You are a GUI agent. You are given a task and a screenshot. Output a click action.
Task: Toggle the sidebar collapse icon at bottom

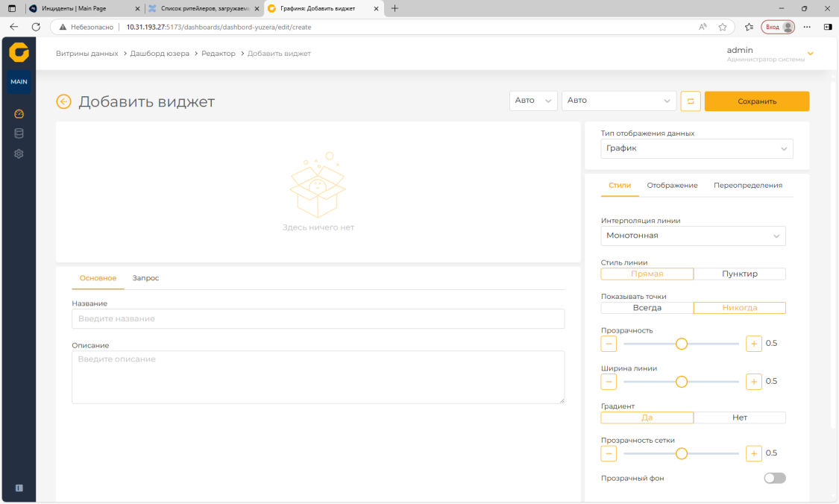[x=19, y=488]
